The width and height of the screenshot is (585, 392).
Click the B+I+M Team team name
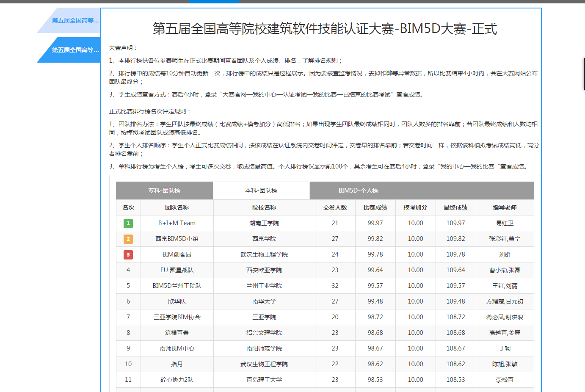(177, 223)
